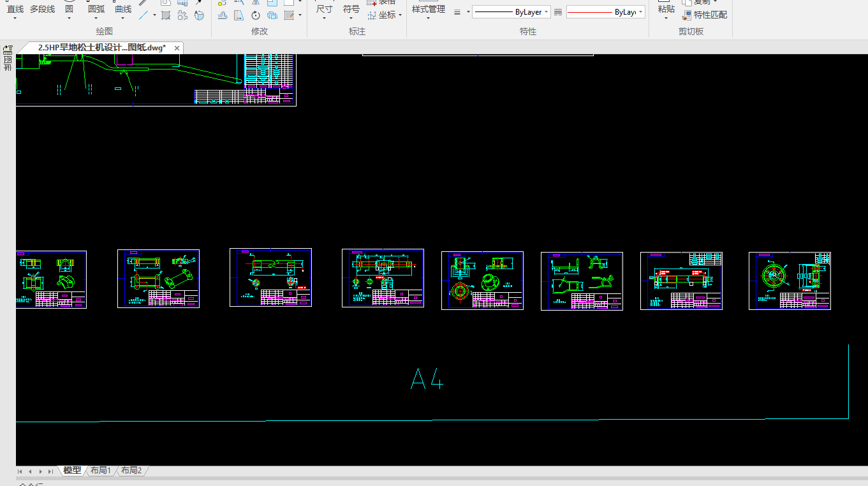
Task: Pick the 圆弧 arc tool
Action: click(x=96, y=9)
